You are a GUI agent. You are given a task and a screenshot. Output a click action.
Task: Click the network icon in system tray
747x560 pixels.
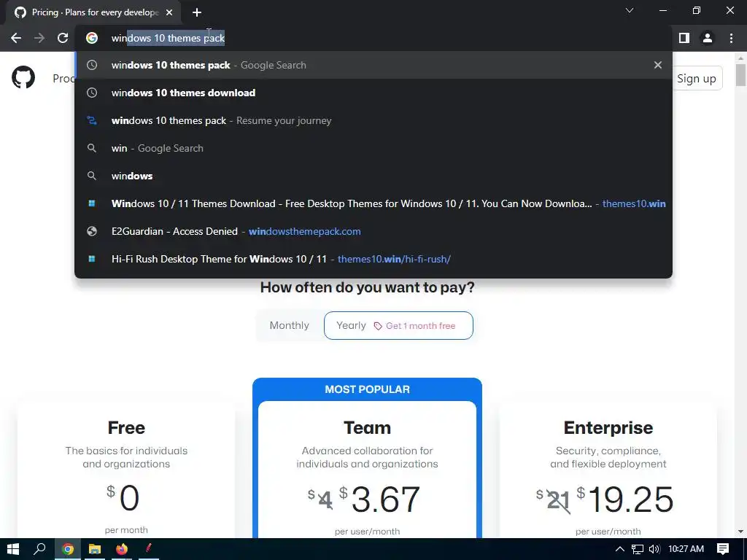click(x=638, y=549)
